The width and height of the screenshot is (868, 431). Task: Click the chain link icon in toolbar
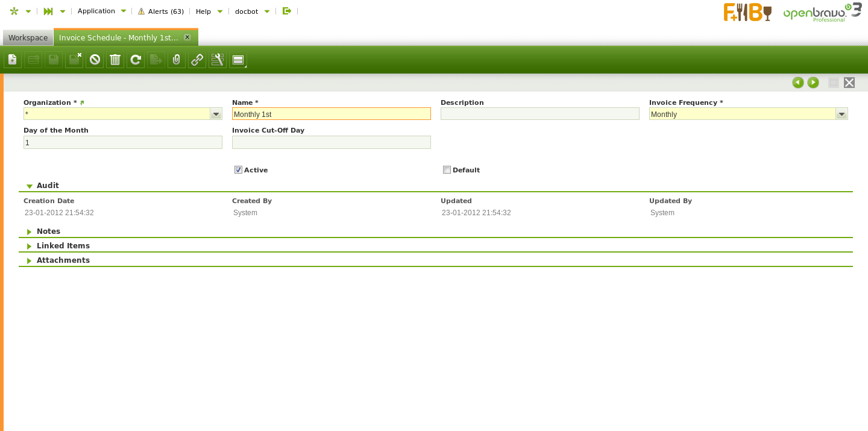pos(197,60)
